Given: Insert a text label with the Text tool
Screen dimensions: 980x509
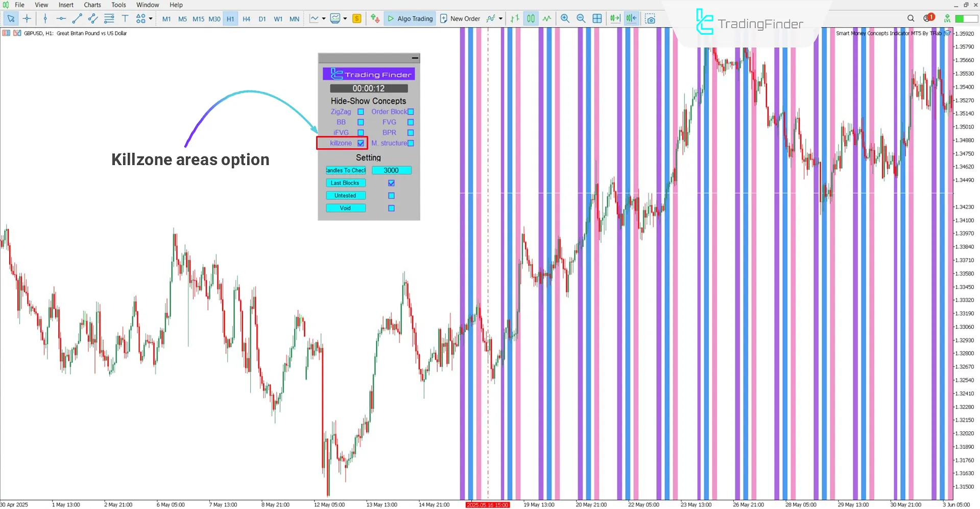Looking at the screenshot, I should point(125,18).
